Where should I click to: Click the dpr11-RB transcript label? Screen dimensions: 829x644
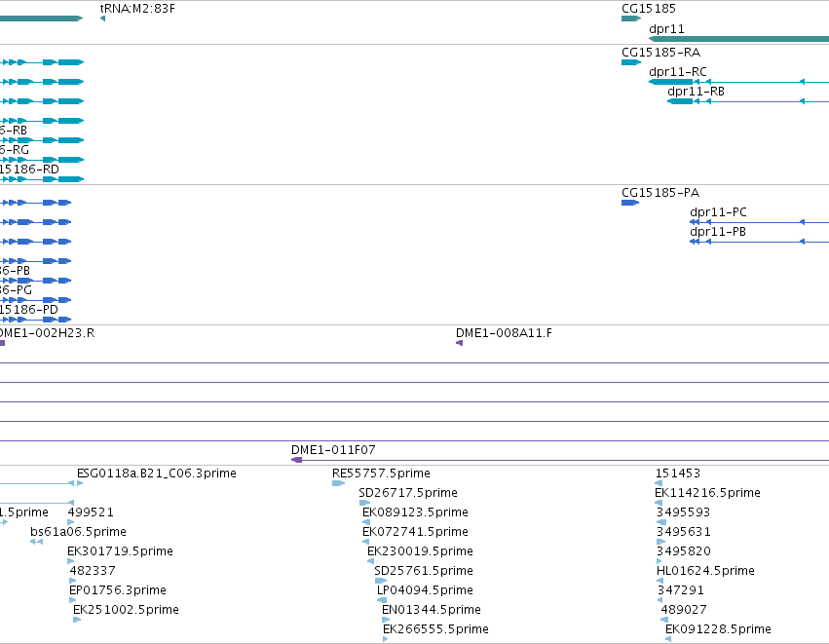(x=696, y=92)
